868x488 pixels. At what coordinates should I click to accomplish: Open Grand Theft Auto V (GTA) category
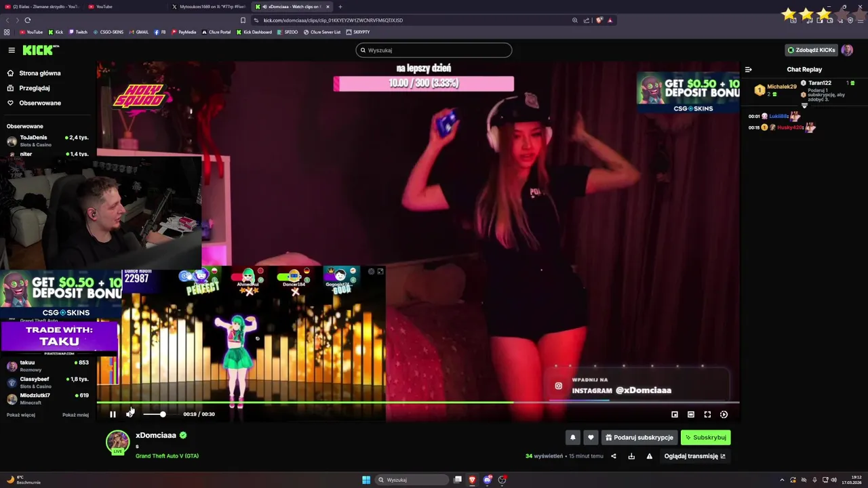(167, 456)
